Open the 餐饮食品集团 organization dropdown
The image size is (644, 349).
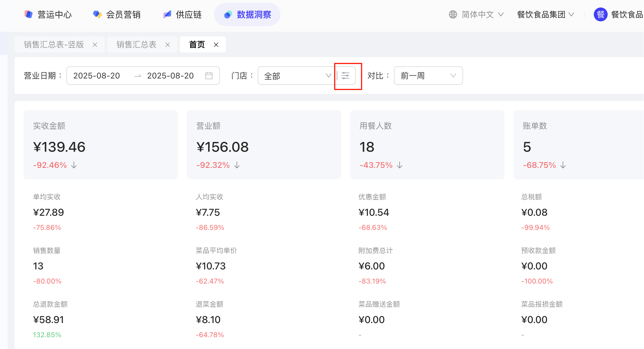tap(545, 14)
